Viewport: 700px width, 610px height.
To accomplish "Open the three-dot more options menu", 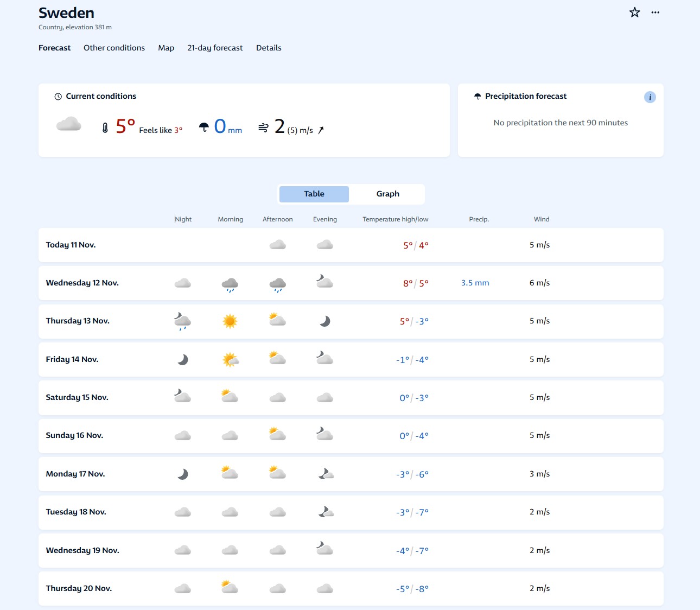I will (x=656, y=12).
